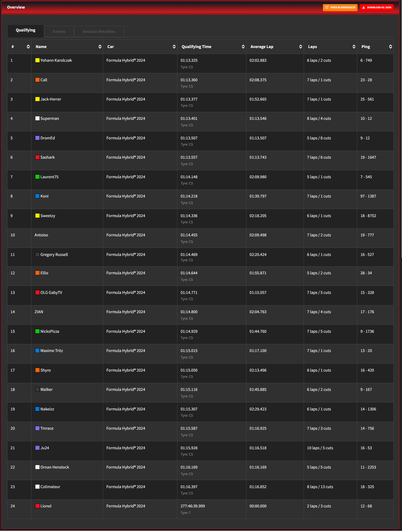Sort the Laps column arrows
Image resolution: width=402 pixels, height=532 pixels.
(x=354, y=47)
